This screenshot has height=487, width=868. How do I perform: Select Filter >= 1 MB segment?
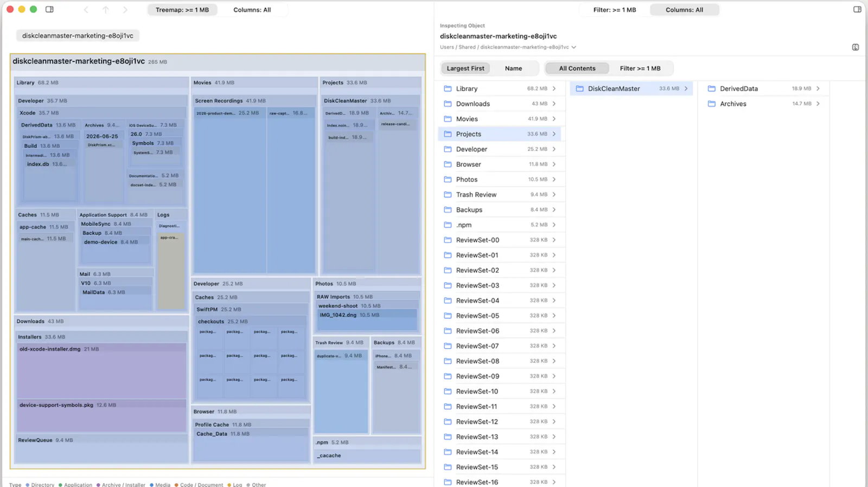640,68
